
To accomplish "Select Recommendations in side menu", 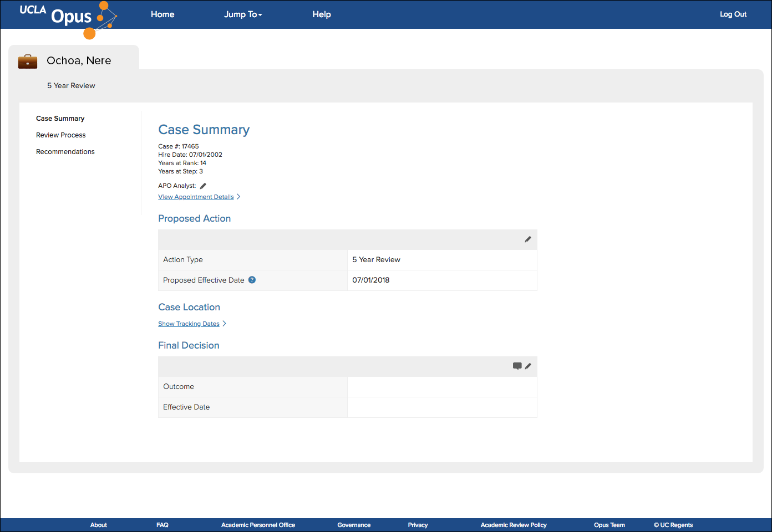I will coord(65,152).
